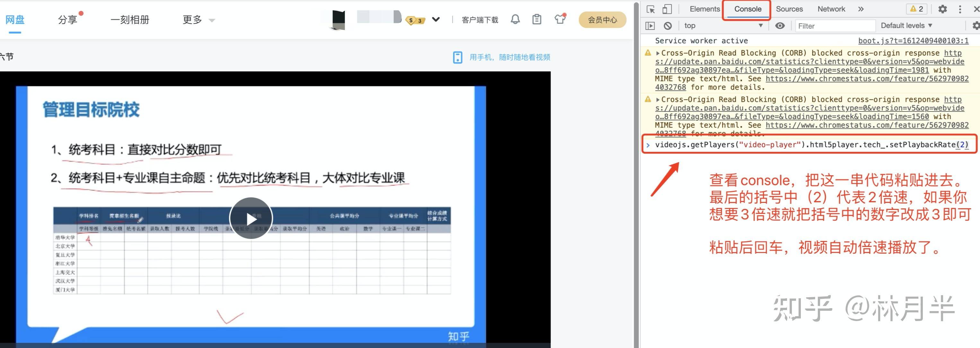The image size is (980, 348).
Task: Switch to the Elements tab
Action: tap(704, 9)
